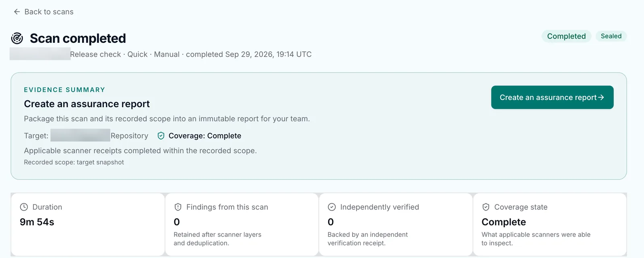Click the Target: label
Image resolution: width=644 pixels, height=258 pixels.
[x=36, y=136]
